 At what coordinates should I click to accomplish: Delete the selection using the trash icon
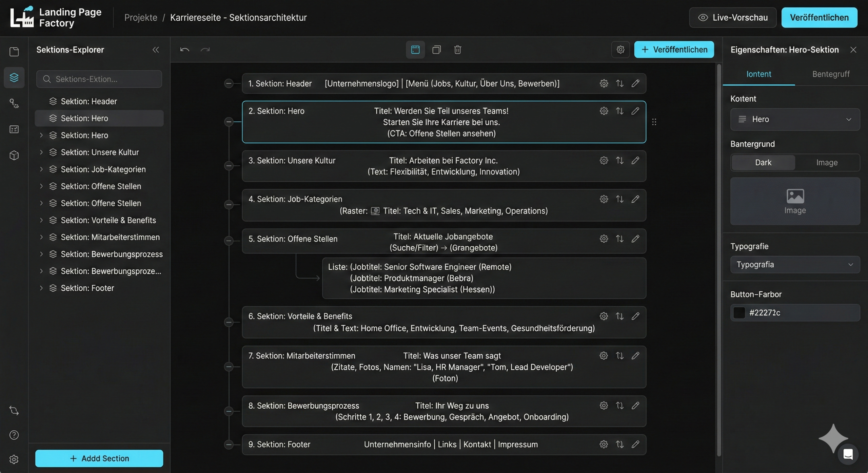[457, 49]
